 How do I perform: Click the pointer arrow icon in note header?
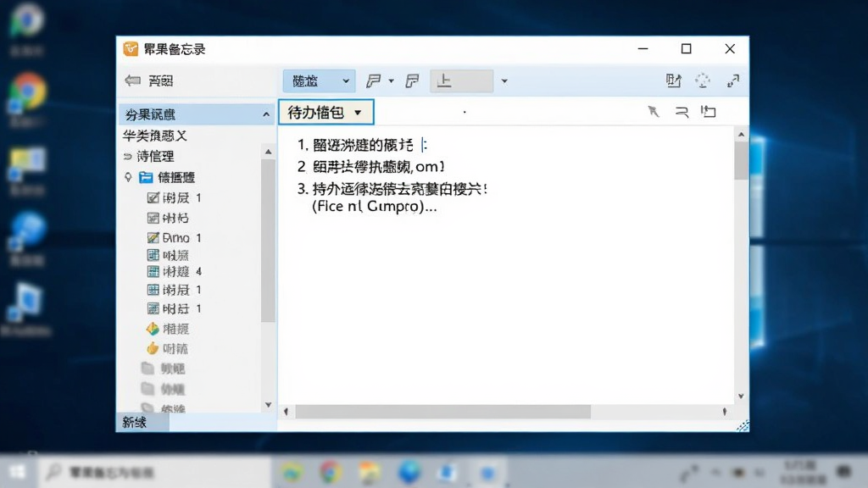(654, 112)
